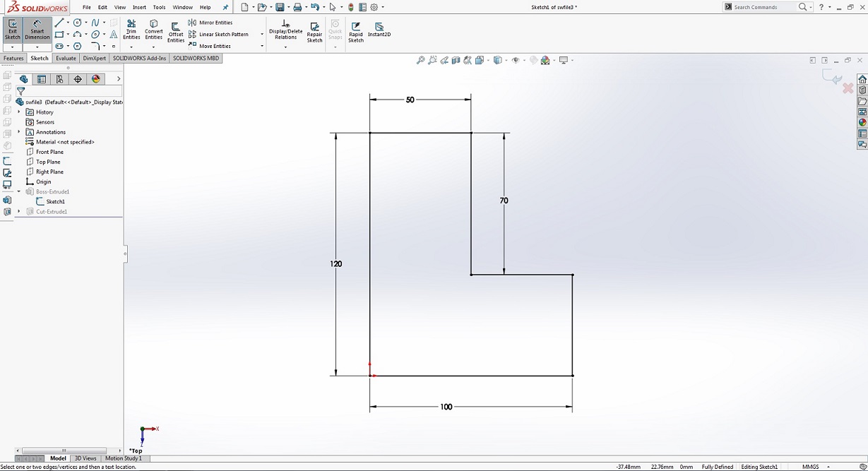Expand the Annotations tree node
Viewport: 868px width, 471px height.
pyautogui.click(x=19, y=132)
